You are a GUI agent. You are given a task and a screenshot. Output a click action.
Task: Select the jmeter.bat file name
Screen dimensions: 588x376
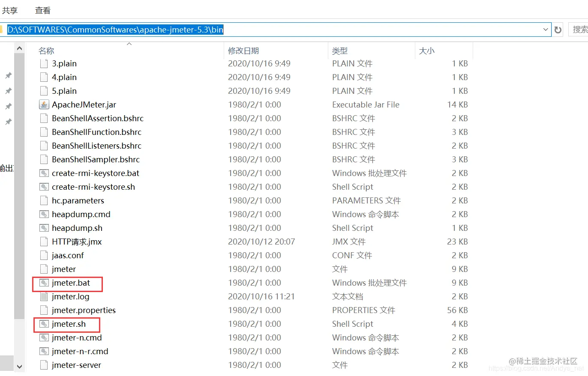tap(71, 283)
